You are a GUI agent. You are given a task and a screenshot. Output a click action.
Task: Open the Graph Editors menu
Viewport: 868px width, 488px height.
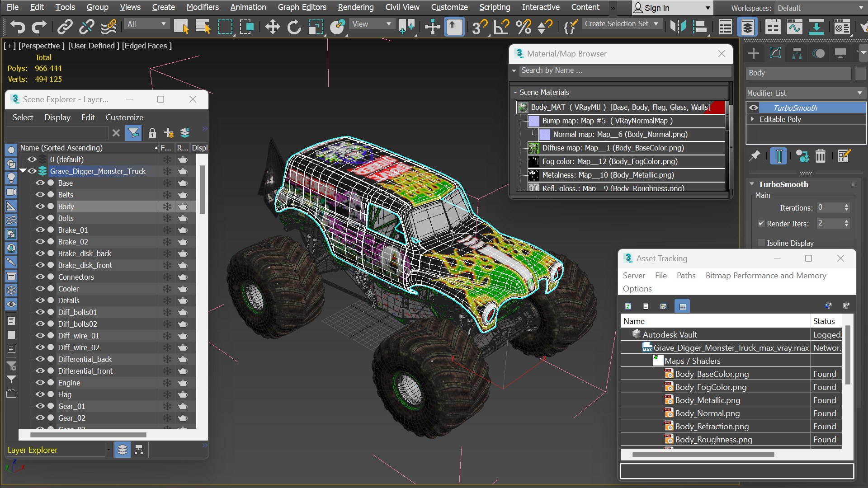click(x=302, y=7)
